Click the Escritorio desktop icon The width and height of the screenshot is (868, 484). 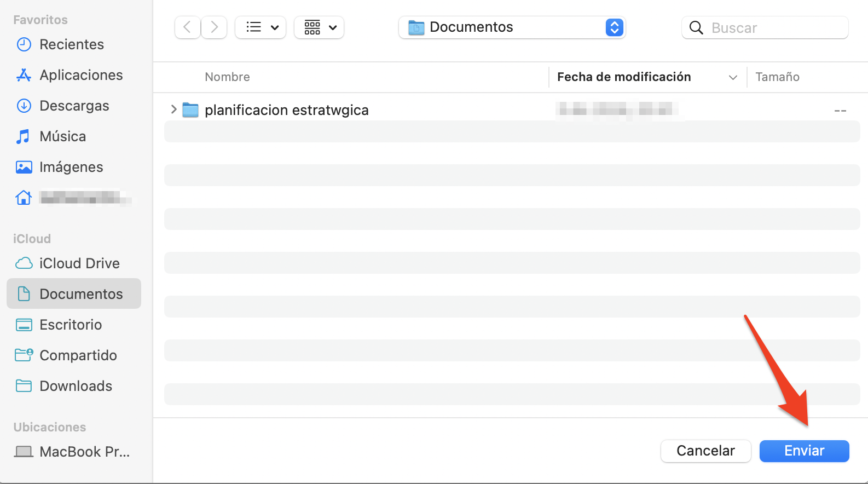[24, 325]
